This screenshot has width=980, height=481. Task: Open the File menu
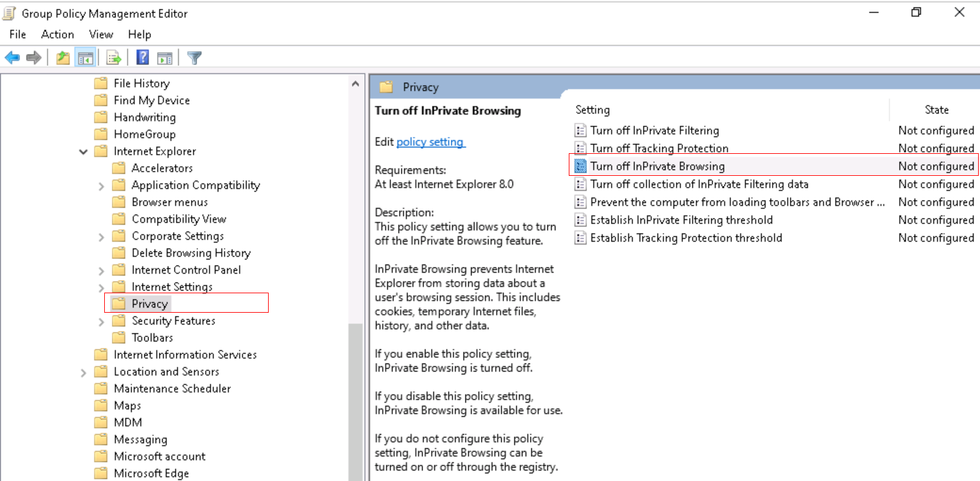17,35
